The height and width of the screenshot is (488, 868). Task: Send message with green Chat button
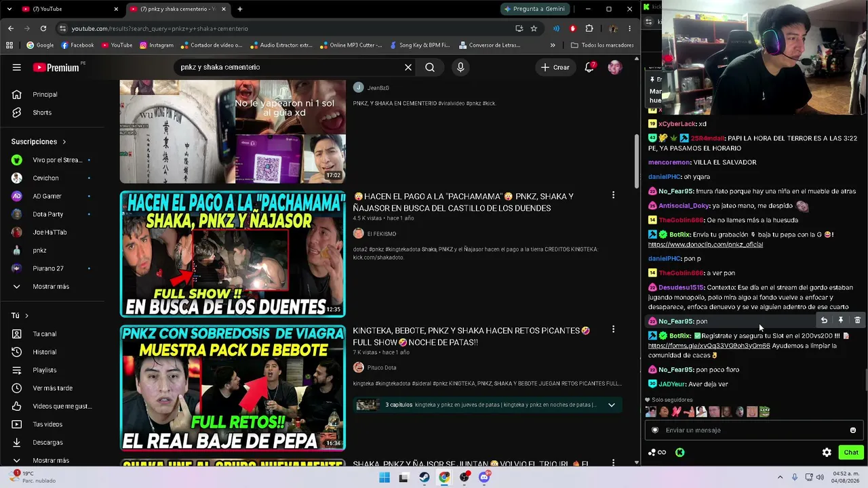pos(850,453)
